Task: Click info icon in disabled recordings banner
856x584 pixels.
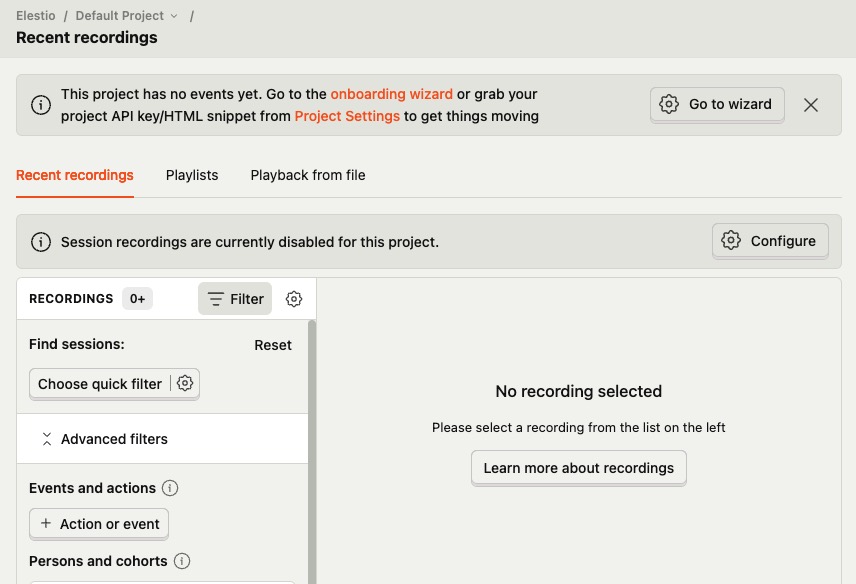Action: point(41,242)
